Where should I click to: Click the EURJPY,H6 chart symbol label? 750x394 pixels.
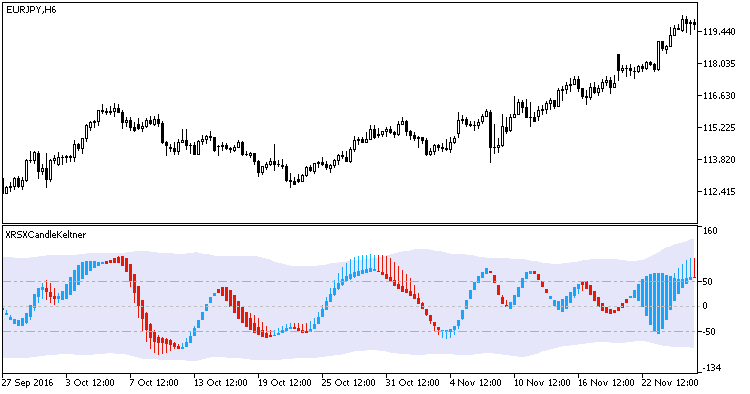31,10
